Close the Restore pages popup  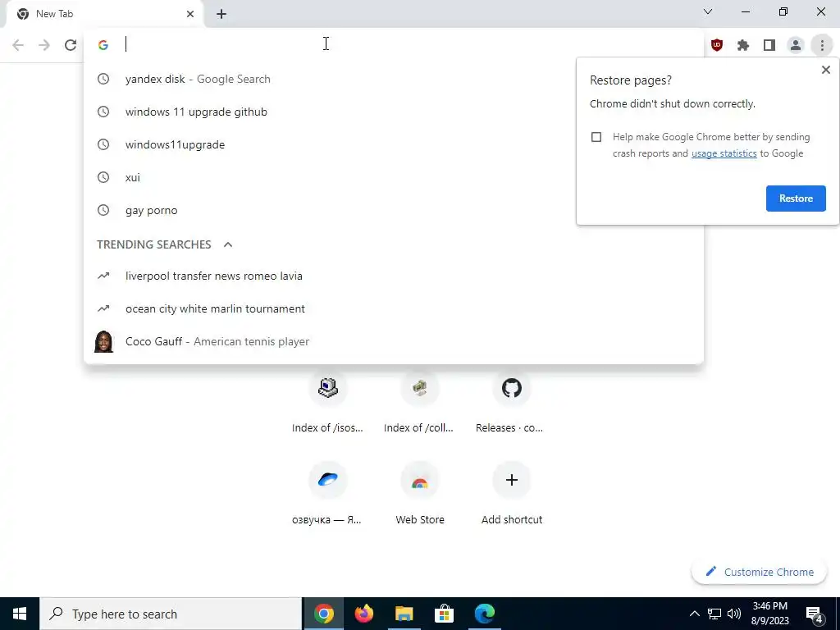[825, 70]
